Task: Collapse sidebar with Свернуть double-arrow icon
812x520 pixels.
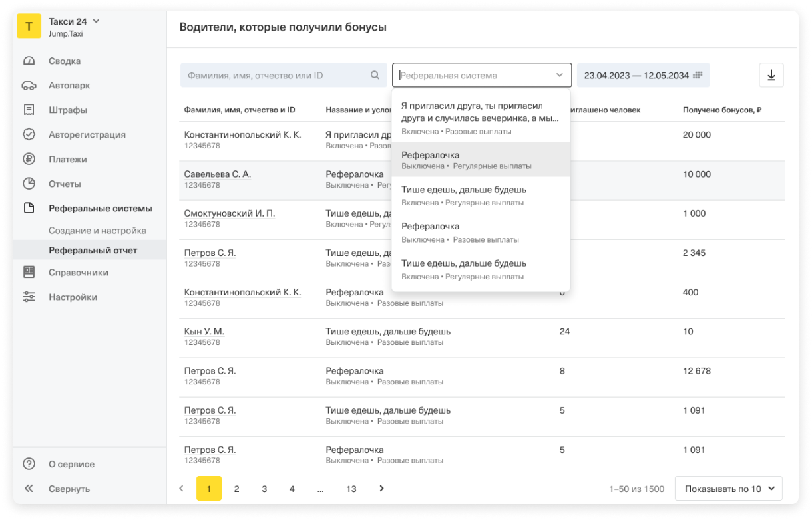Action: (x=29, y=489)
